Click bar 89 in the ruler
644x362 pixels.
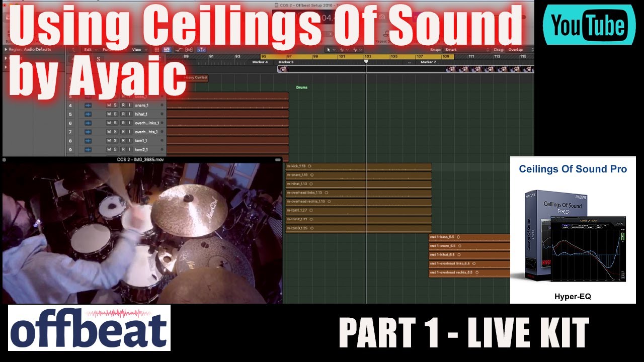tap(186, 56)
